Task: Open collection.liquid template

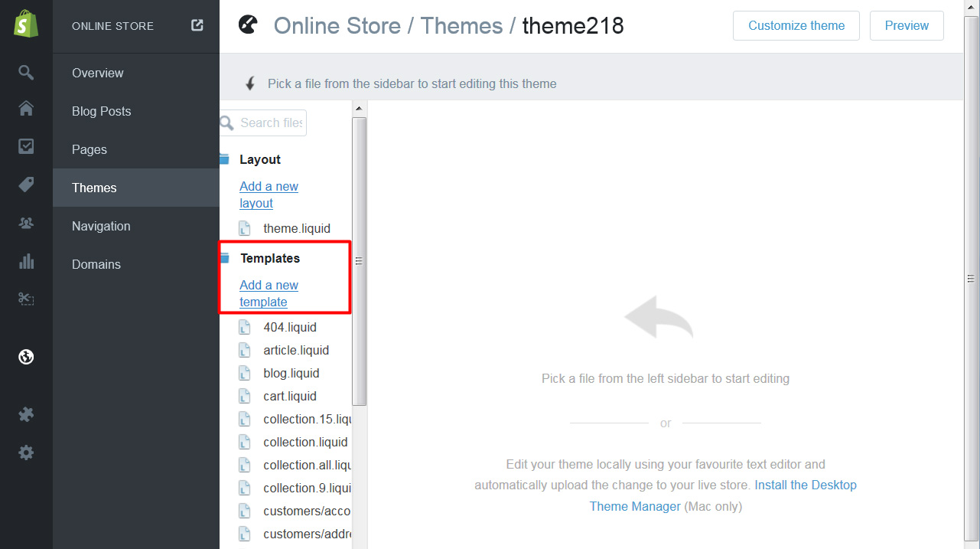Action: [305, 442]
